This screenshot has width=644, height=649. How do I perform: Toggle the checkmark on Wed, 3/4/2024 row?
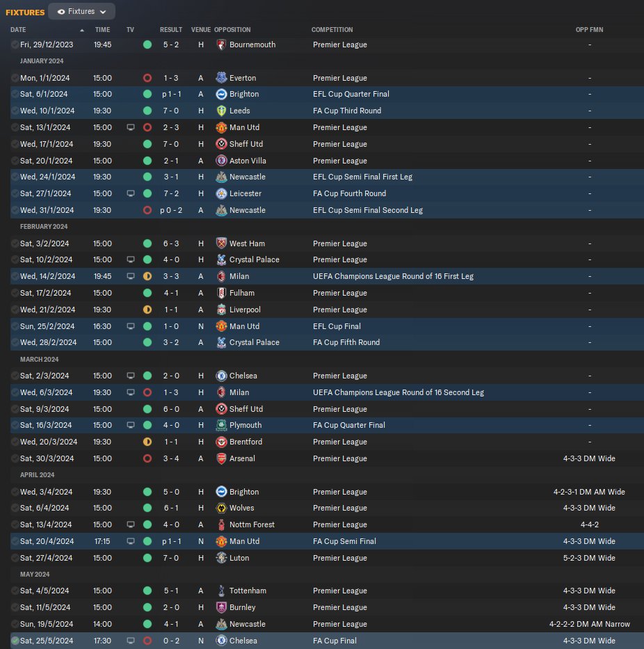click(x=15, y=492)
